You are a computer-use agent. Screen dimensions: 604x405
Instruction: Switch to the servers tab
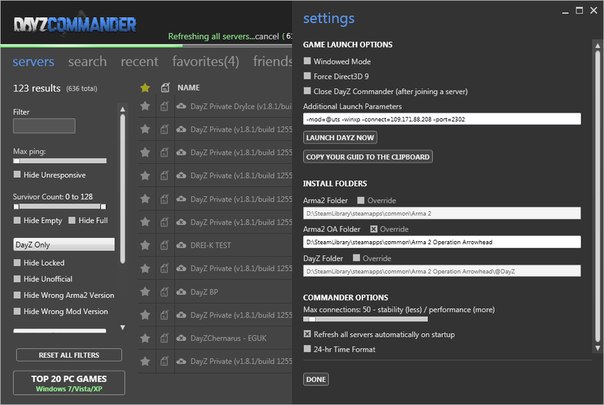click(x=33, y=62)
